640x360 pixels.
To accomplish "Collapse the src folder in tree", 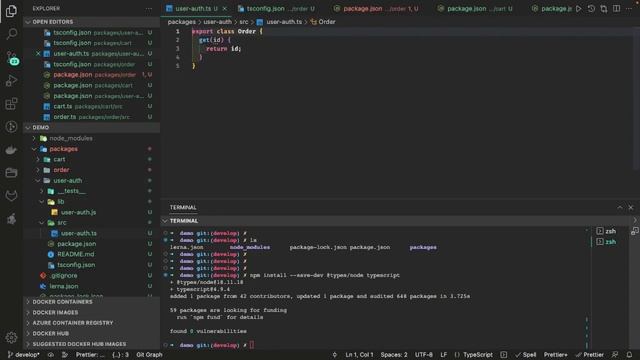I will click(x=91, y=223).
